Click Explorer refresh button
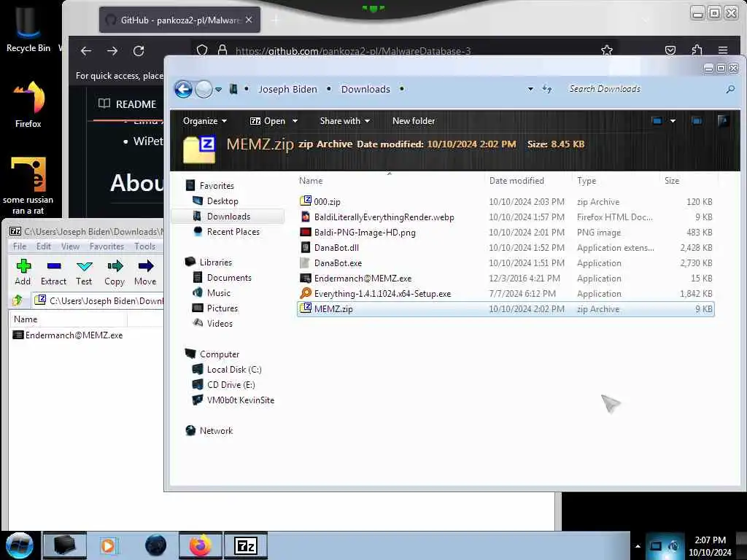This screenshot has width=747, height=560. pos(547,89)
